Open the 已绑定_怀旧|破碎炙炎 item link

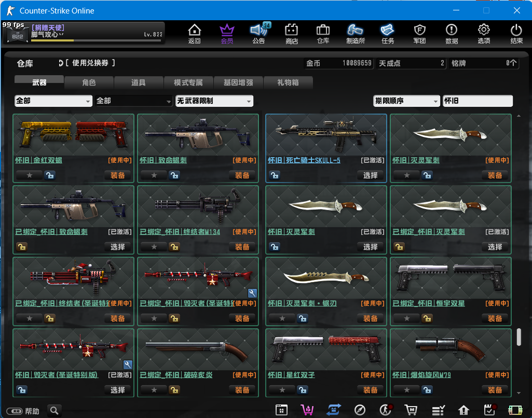click(176, 375)
